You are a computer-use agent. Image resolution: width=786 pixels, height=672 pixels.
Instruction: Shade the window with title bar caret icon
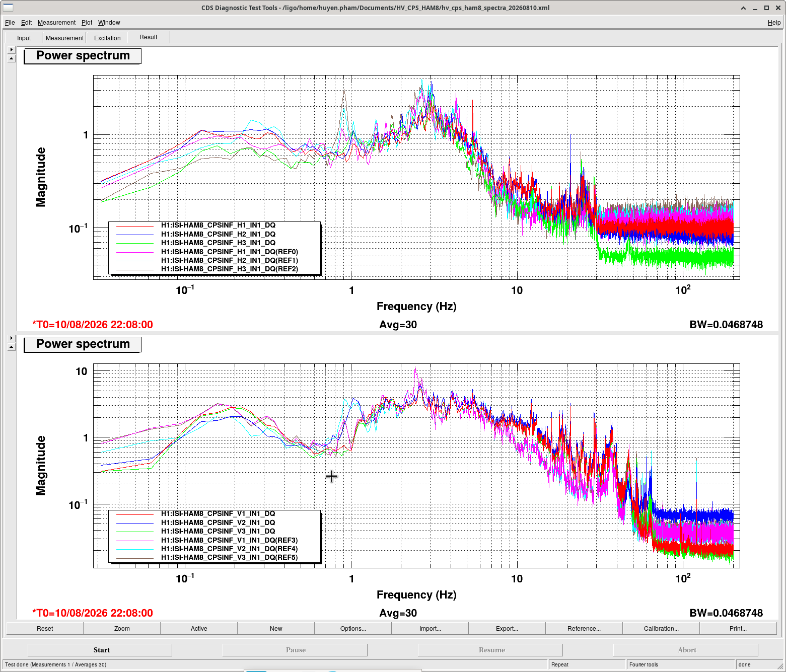click(x=744, y=8)
